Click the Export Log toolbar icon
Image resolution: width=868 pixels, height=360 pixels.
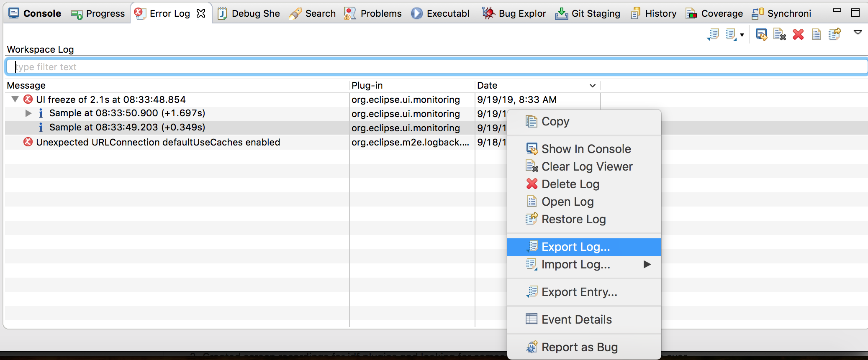pos(713,35)
